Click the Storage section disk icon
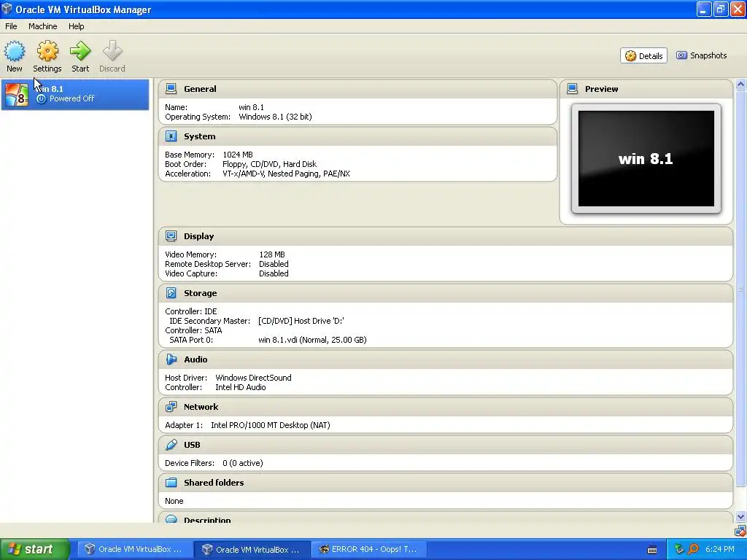Viewport: 747px width, 560px height. coord(171,293)
